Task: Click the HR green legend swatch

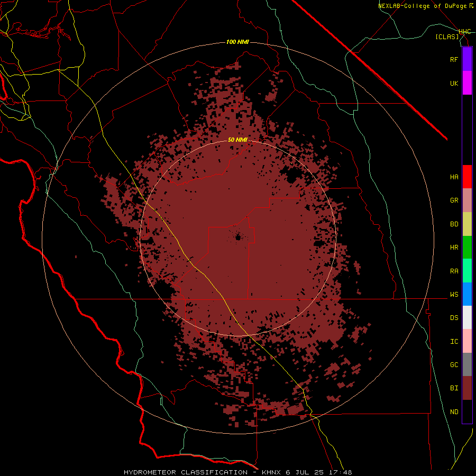Action: pyautogui.click(x=467, y=248)
